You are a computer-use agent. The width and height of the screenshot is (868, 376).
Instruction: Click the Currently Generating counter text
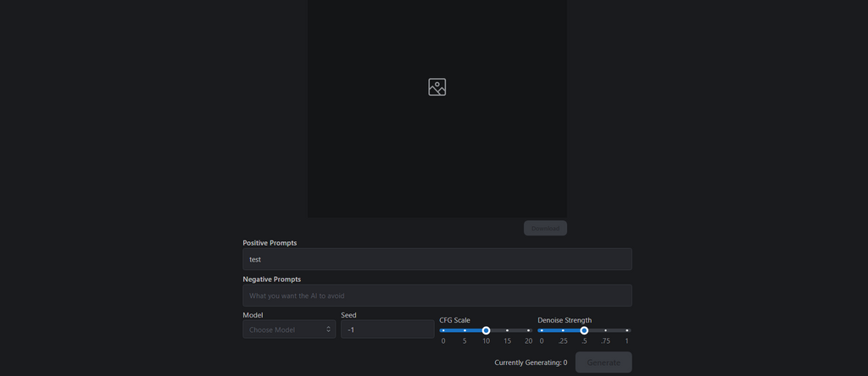531,362
